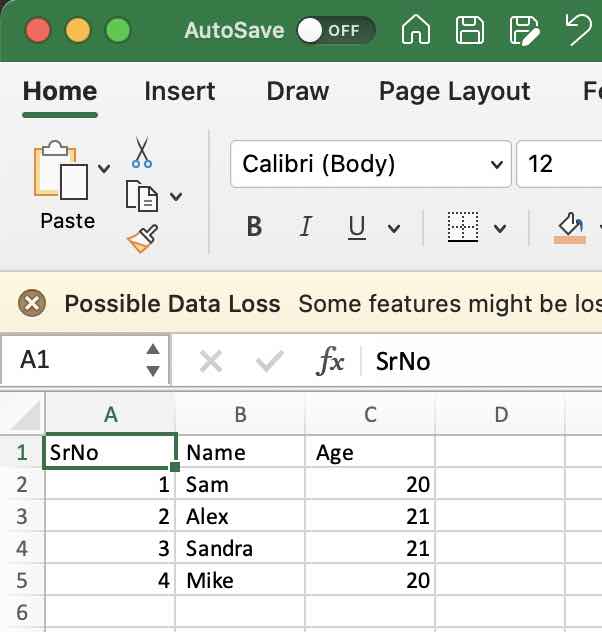Click the Save As icon with pencil
602x632 pixels.
[523, 30]
